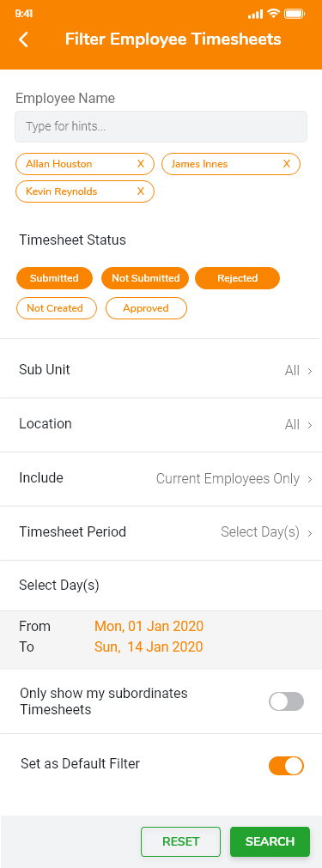322x868 pixels.
Task: Select the Not Created status chip
Action: [57, 308]
